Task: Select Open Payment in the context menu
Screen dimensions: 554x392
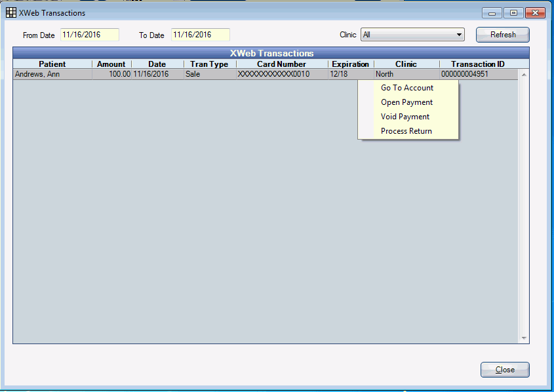Action: (406, 102)
